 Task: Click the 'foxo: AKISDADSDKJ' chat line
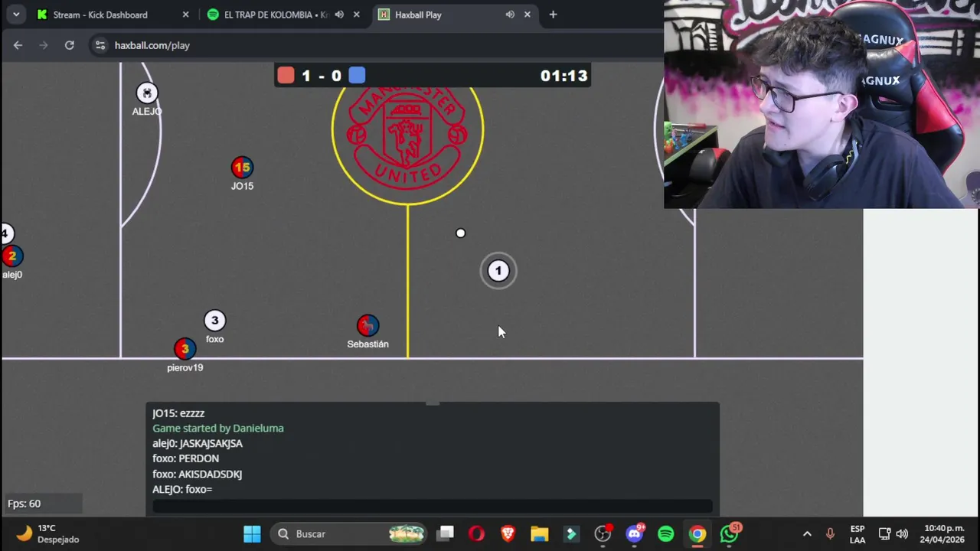coord(198,474)
